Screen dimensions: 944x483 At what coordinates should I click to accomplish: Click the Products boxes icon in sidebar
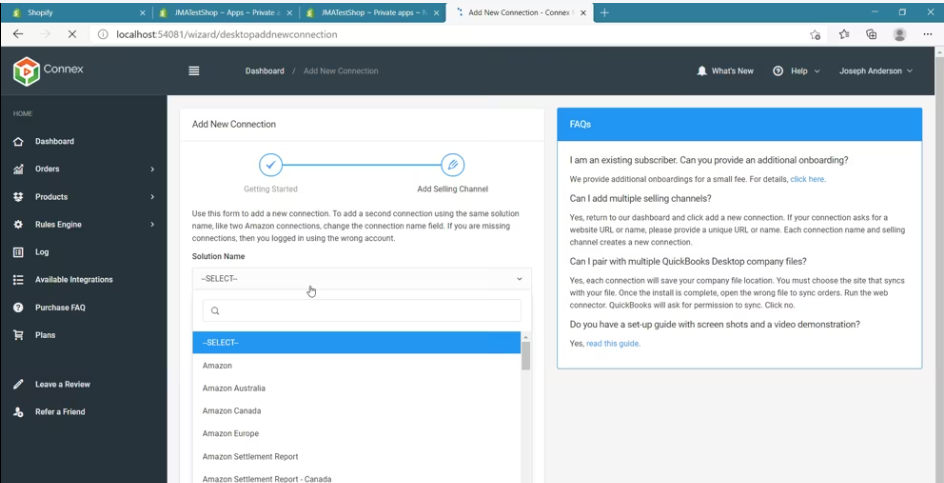(x=18, y=197)
